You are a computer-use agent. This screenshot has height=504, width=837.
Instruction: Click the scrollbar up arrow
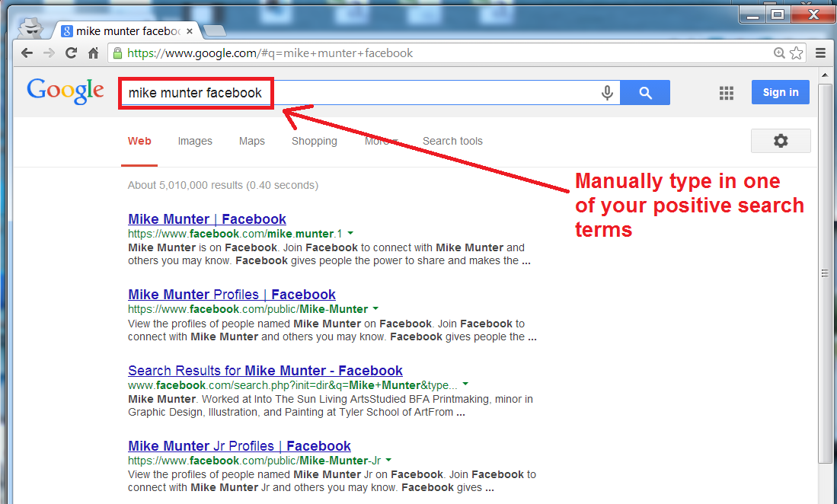[x=825, y=75]
